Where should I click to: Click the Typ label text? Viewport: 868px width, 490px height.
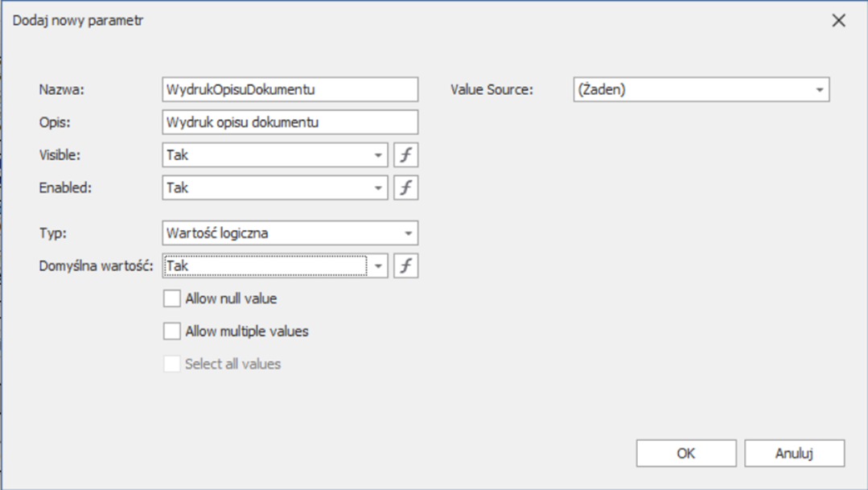coord(52,233)
